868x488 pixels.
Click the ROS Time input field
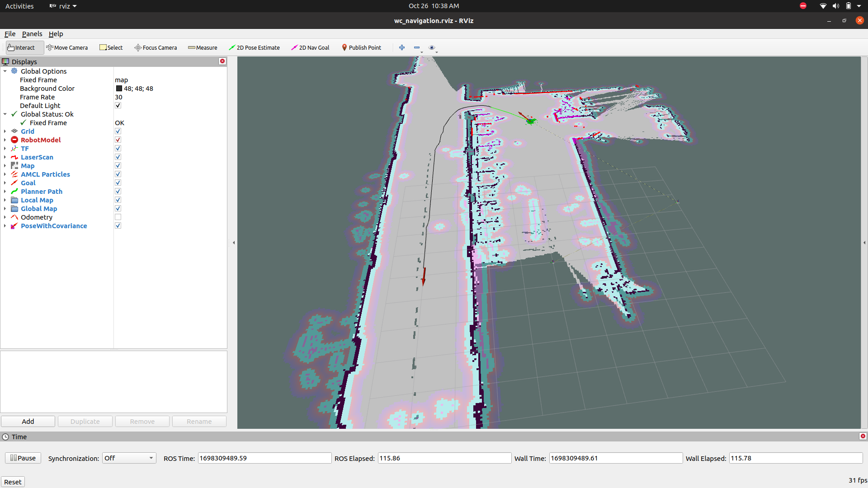264,458
